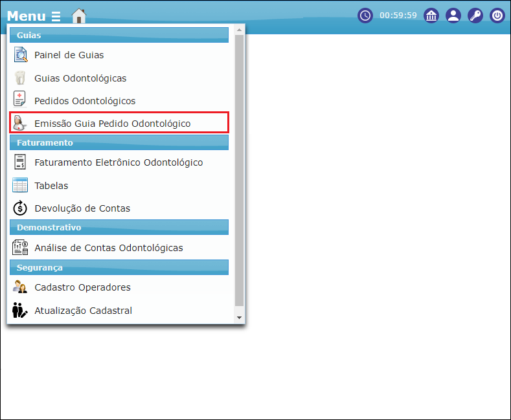Open the institution building icon
Viewport: 511px width, 420px height.
pyautogui.click(x=431, y=16)
